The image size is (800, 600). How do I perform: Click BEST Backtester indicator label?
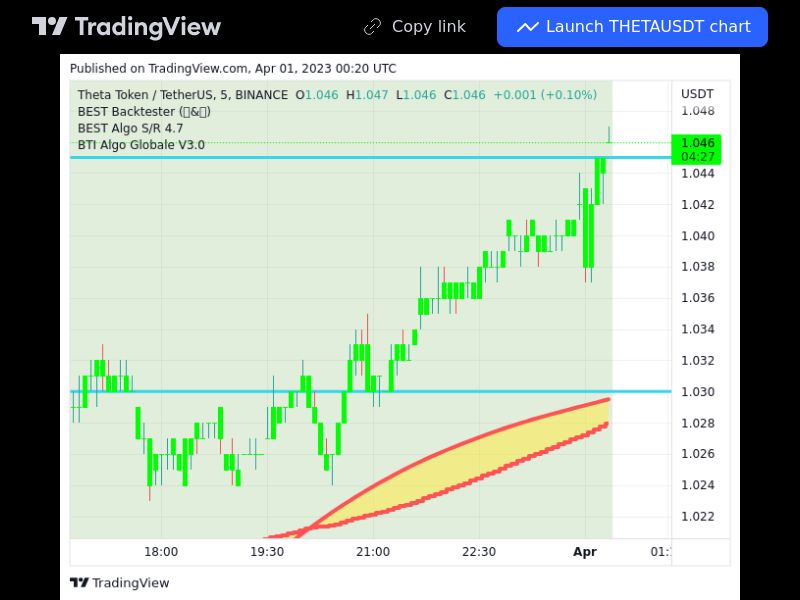(x=144, y=111)
